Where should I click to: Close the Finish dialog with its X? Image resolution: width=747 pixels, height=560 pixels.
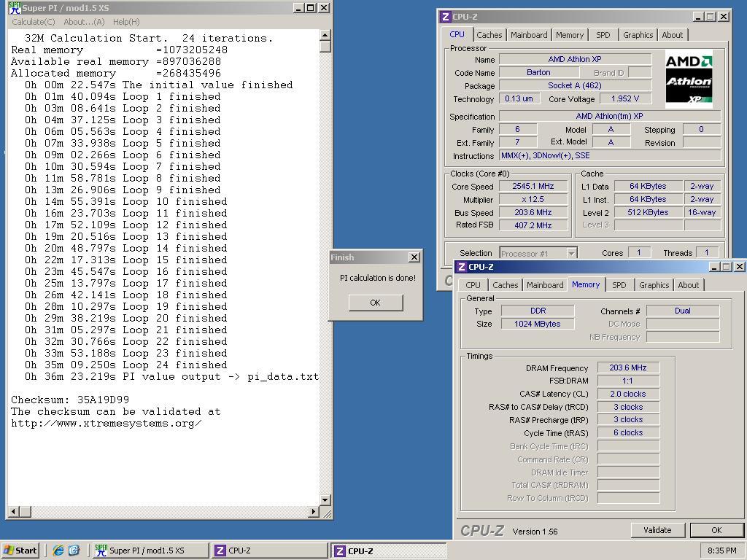[x=414, y=257]
